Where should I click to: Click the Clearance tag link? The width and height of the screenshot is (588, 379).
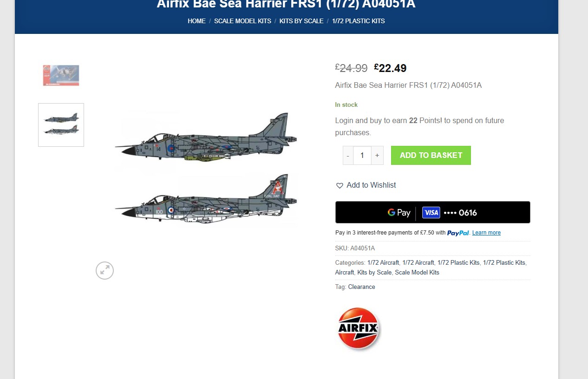tap(361, 287)
